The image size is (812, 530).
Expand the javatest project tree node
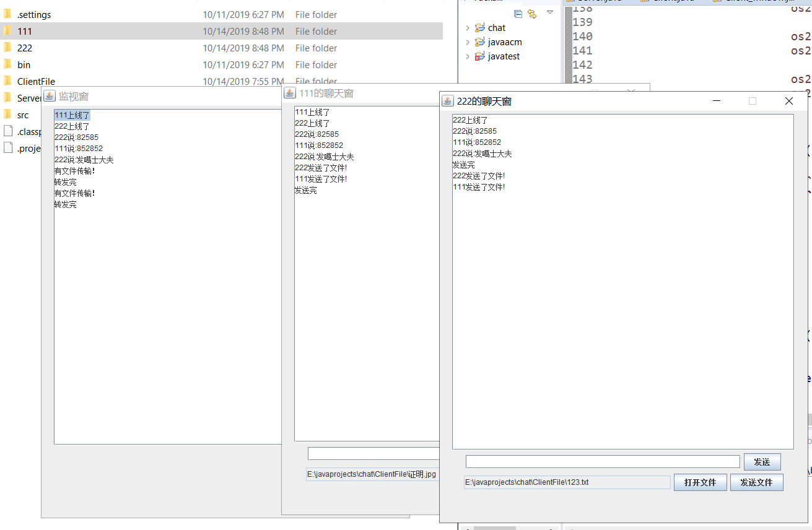pos(467,56)
